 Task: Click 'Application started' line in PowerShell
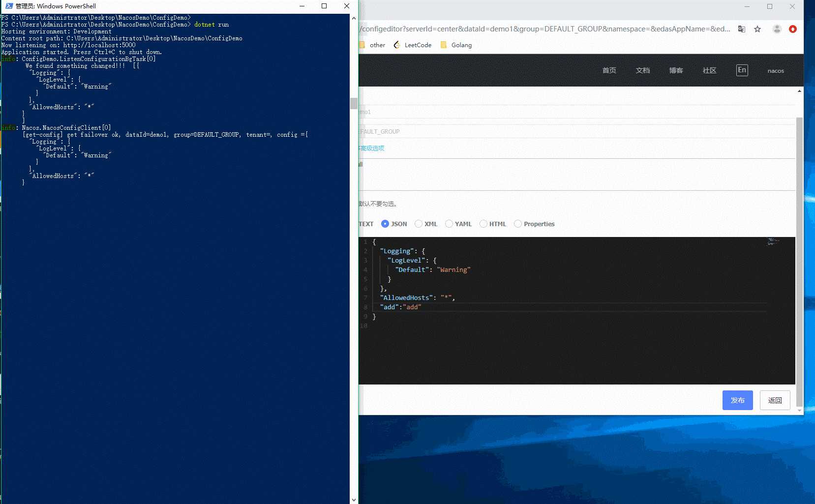(82, 52)
